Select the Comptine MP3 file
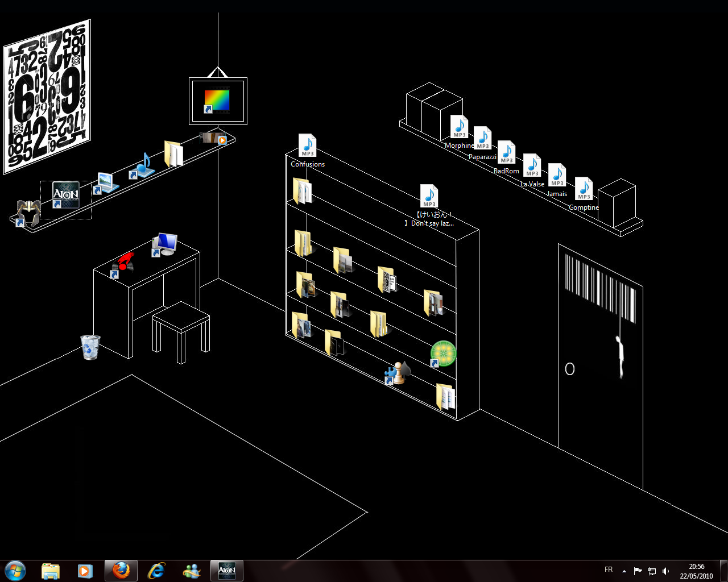The width and height of the screenshot is (728, 582). [x=584, y=194]
